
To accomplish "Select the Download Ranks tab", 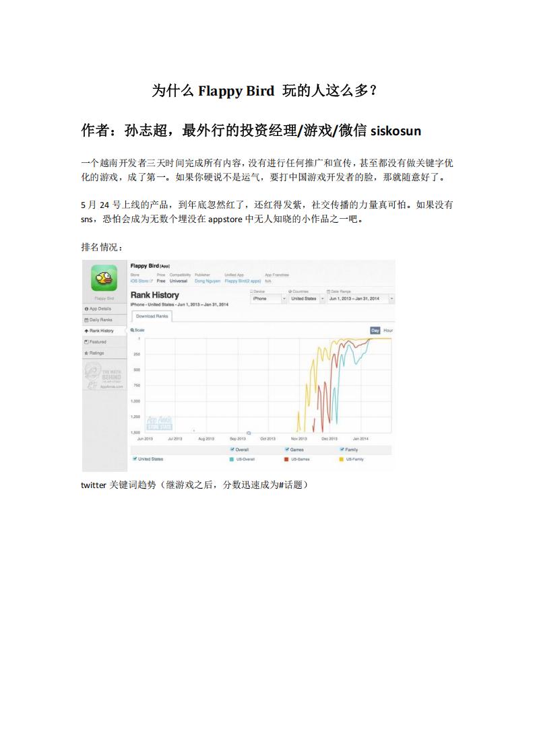I will 152,316.
